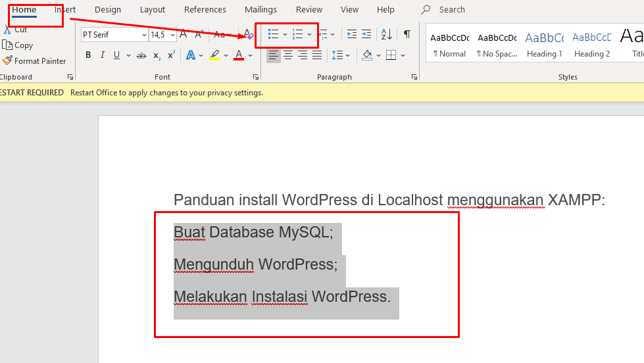Switch to the Review tab
The height and width of the screenshot is (363, 644).
click(309, 9)
